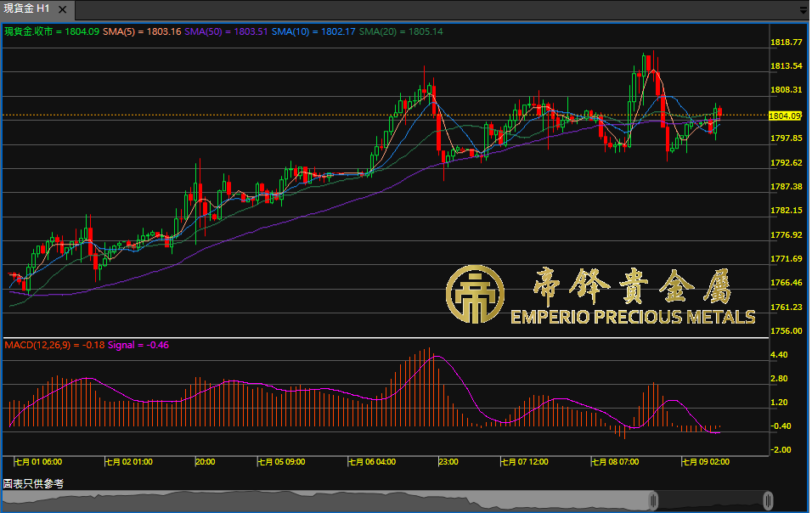The width and height of the screenshot is (812, 513).
Task: Click the 1818.77 price axis label
Action: pyautogui.click(x=785, y=42)
